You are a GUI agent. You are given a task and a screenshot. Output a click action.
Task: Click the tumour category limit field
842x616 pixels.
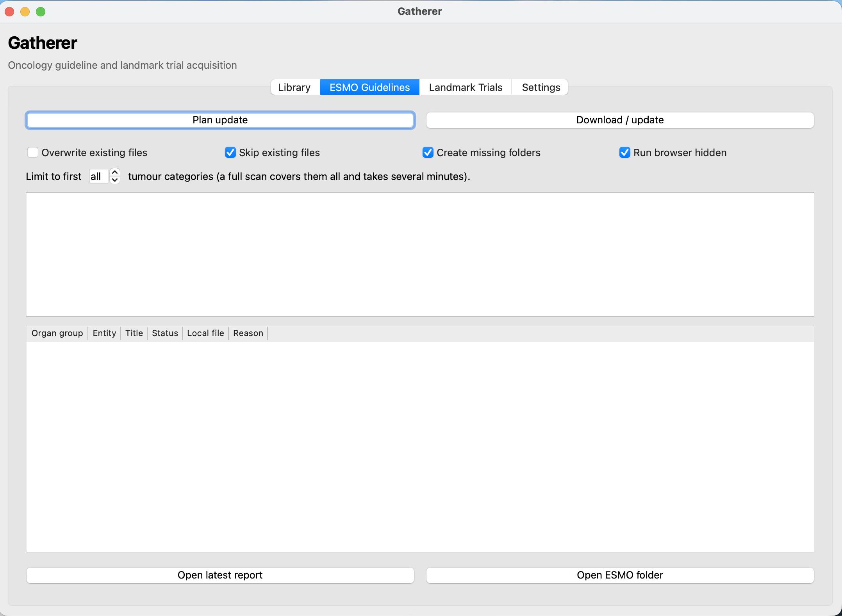(x=98, y=176)
